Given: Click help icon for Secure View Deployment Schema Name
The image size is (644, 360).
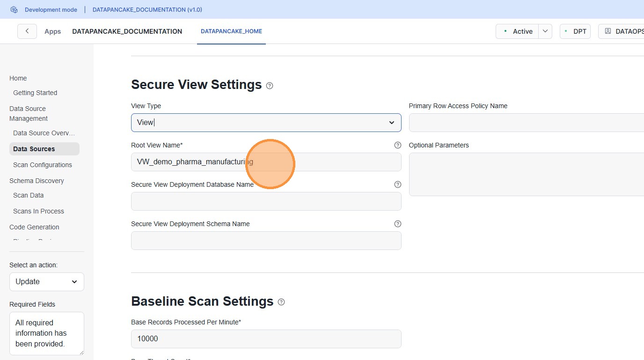Looking at the screenshot, I should click(398, 224).
